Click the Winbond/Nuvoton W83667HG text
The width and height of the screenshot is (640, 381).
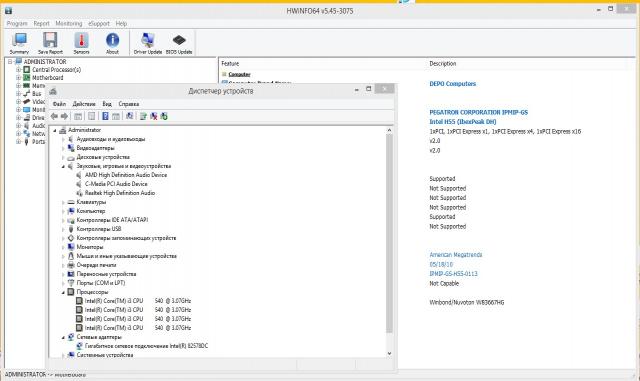pos(467,303)
